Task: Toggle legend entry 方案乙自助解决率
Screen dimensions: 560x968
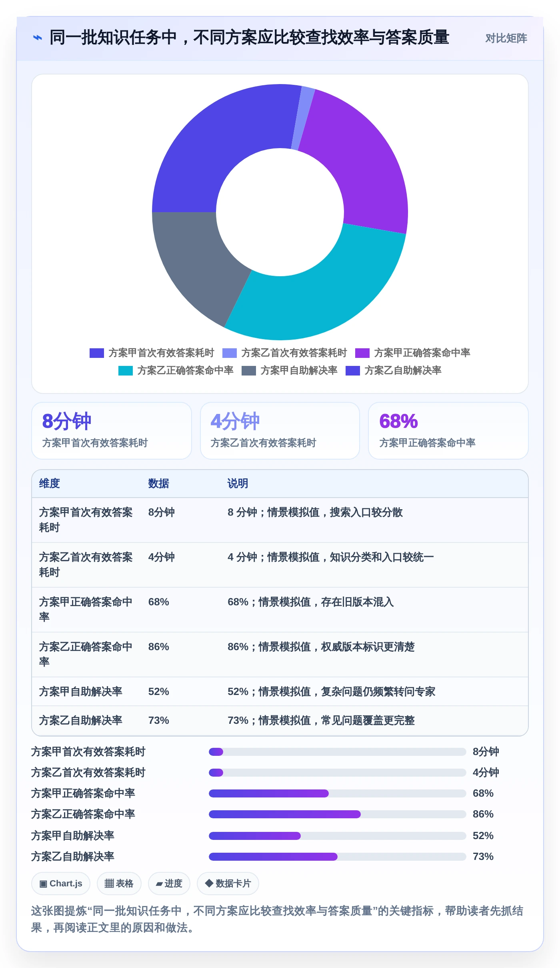Action: (x=394, y=370)
